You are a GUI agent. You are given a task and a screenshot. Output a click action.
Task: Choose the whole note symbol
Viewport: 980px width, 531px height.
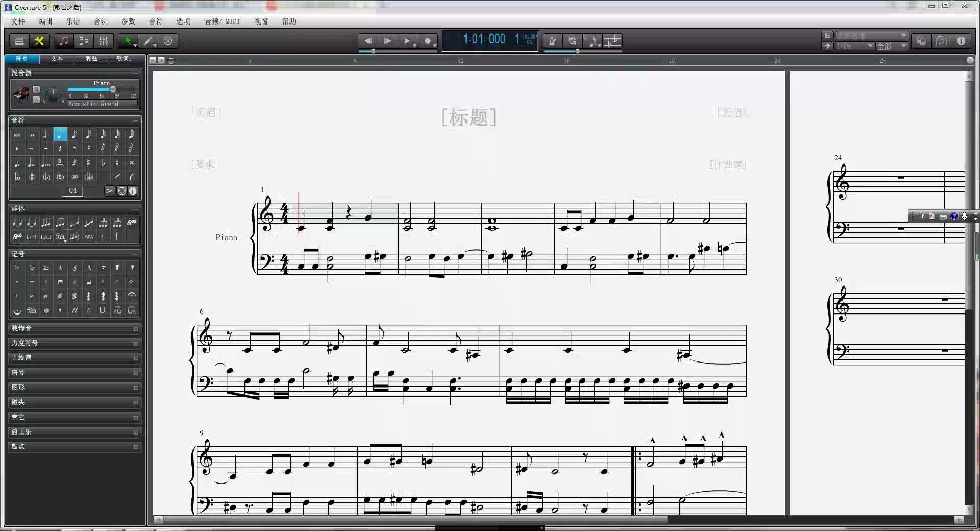click(x=32, y=135)
